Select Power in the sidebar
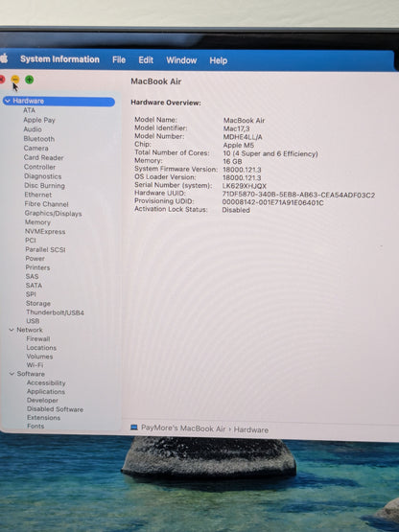Image resolution: width=399 pixels, height=532 pixels. pos(35,259)
